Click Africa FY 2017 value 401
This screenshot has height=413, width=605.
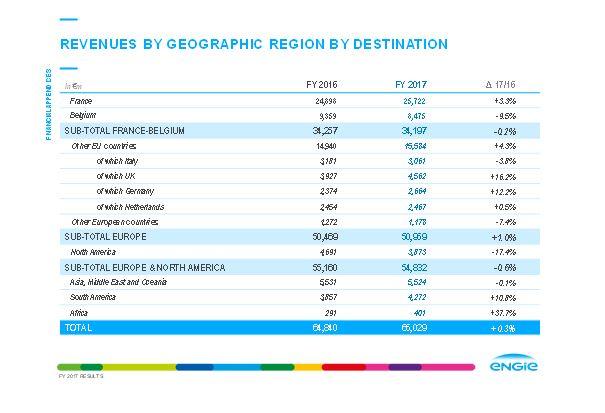click(420, 313)
